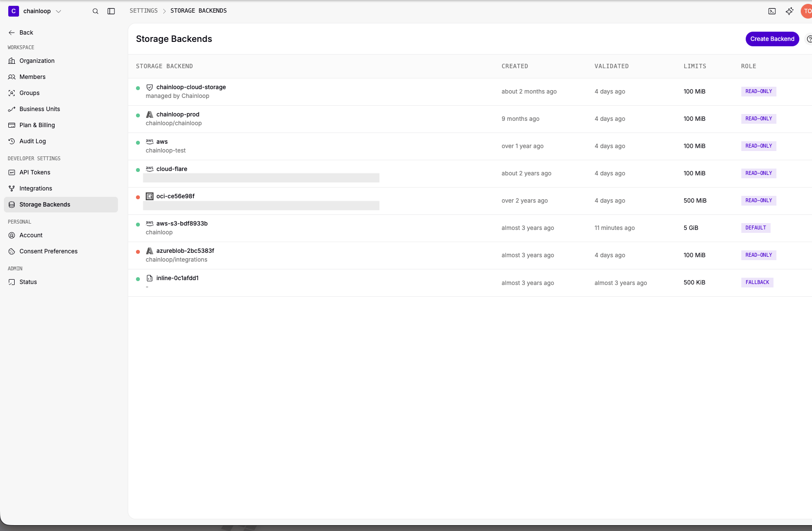The height and width of the screenshot is (531, 812).
Task: Click the AWS icon beside aws backend
Action: (150, 142)
